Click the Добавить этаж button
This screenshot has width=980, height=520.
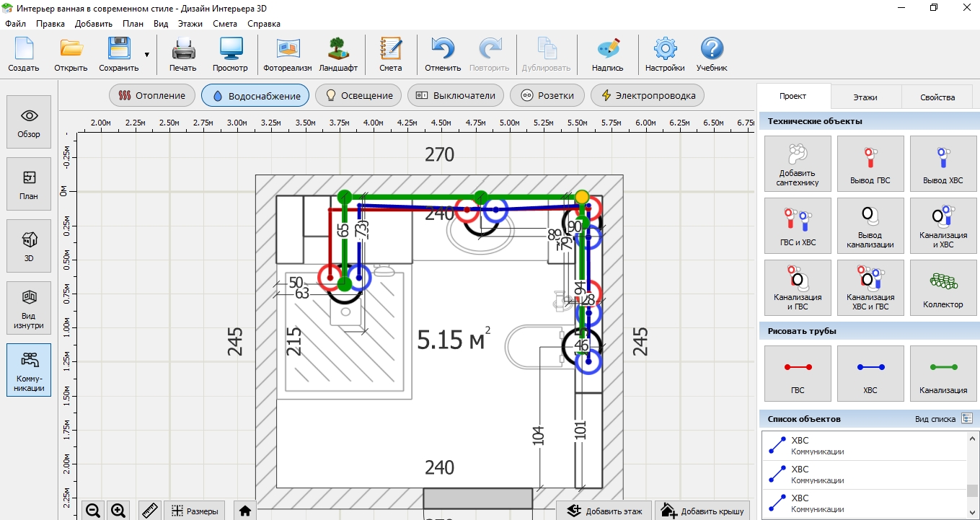(x=604, y=511)
